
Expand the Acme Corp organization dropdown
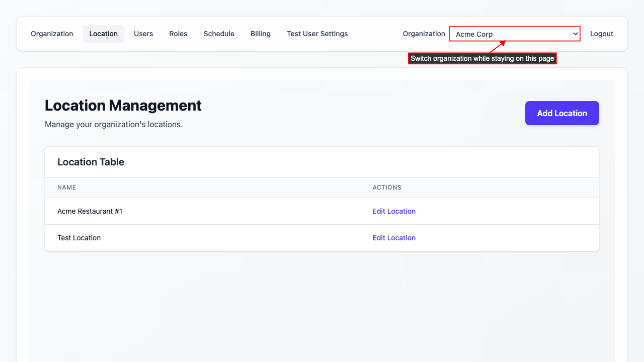pyautogui.click(x=514, y=34)
